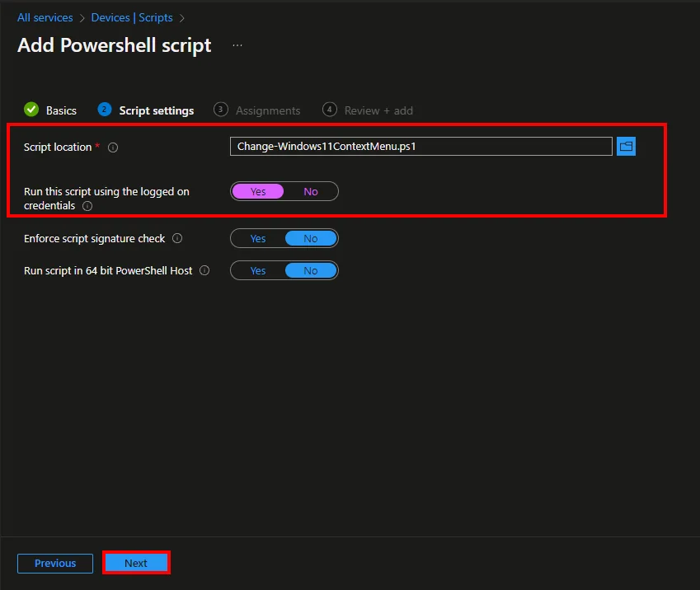Set Enforce script signature check to No
This screenshot has height=590, width=700.
(x=311, y=238)
